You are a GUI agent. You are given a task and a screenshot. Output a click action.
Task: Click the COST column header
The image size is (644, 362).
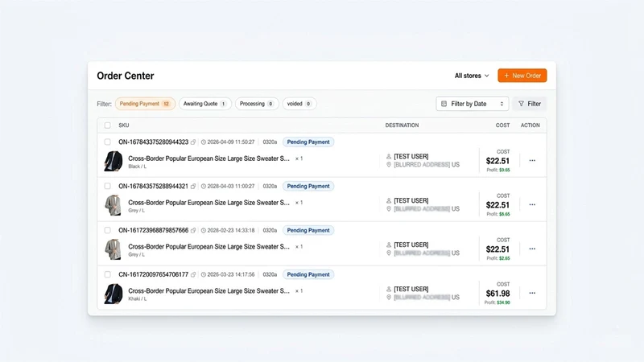point(502,125)
